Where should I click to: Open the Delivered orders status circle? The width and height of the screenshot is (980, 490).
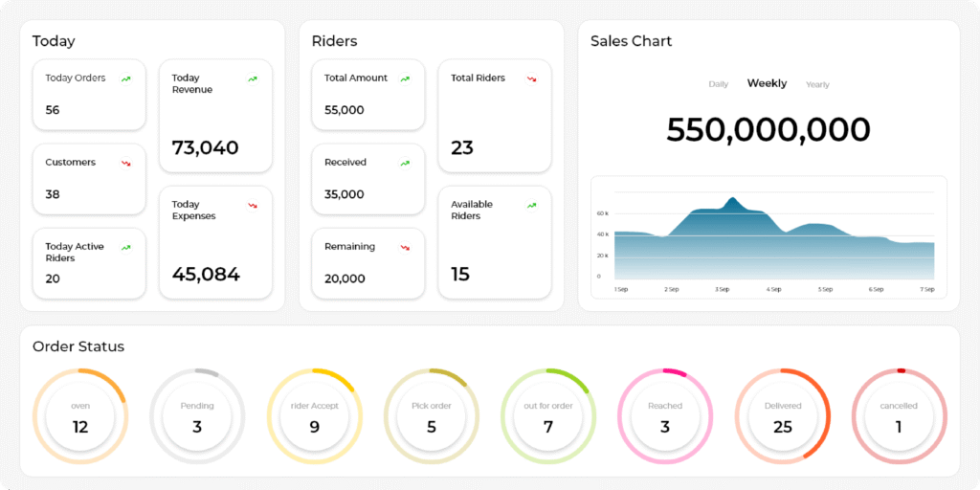click(783, 417)
